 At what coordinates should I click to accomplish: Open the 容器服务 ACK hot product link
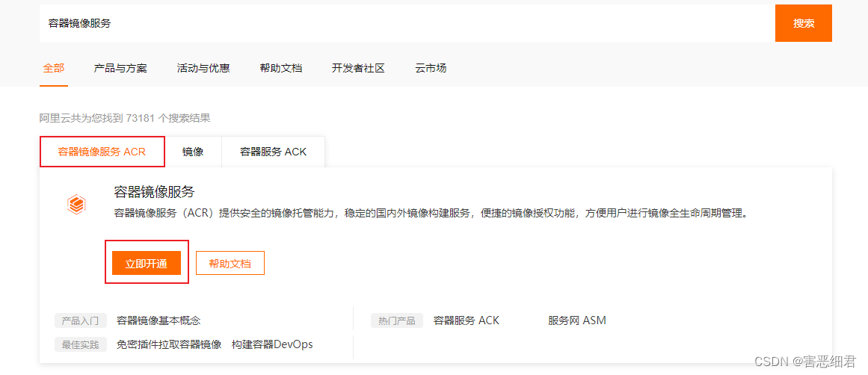466,320
